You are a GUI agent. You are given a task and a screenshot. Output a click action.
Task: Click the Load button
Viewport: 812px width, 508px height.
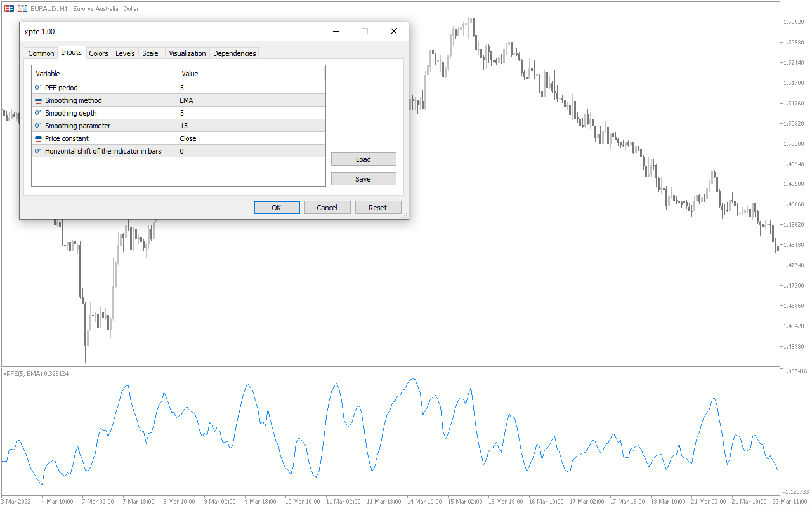tap(363, 159)
